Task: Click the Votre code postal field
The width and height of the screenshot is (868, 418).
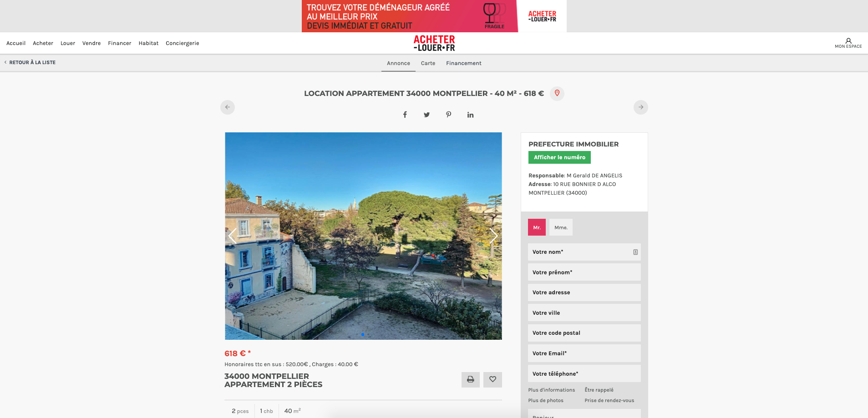Action: pos(584,333)
